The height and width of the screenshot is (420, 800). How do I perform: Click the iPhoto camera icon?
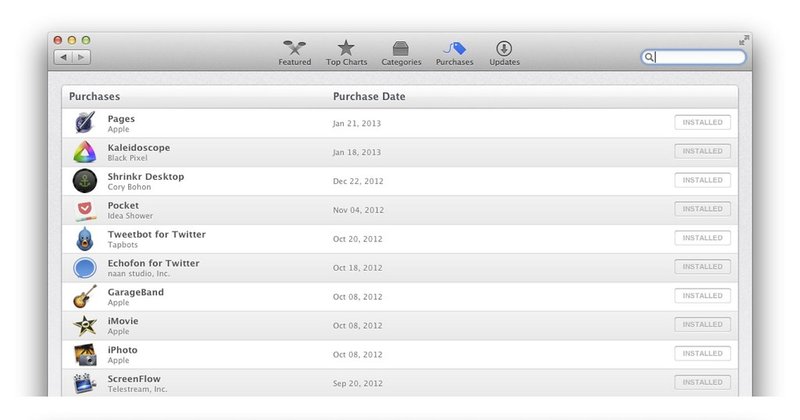(85, 354)
